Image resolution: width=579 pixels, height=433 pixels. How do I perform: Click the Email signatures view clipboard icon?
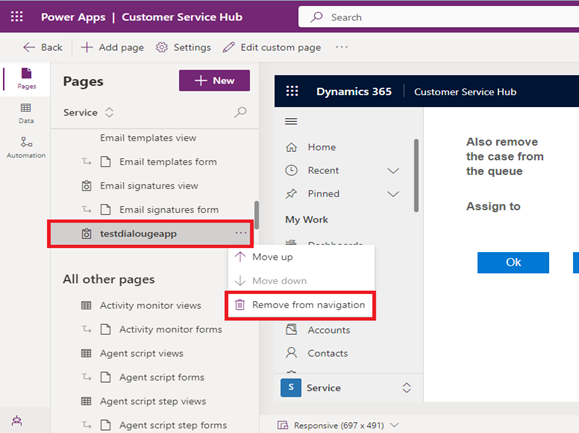pos(86,186)
